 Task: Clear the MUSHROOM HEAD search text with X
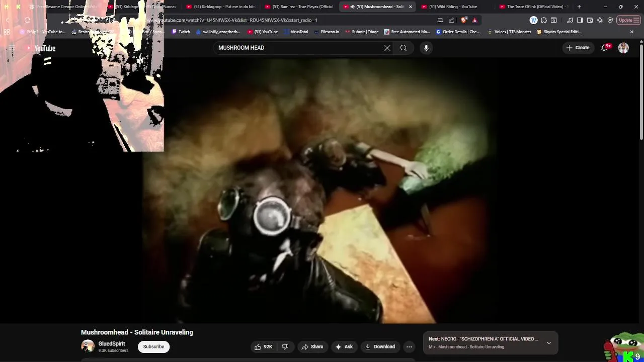[x=387, y=48]
